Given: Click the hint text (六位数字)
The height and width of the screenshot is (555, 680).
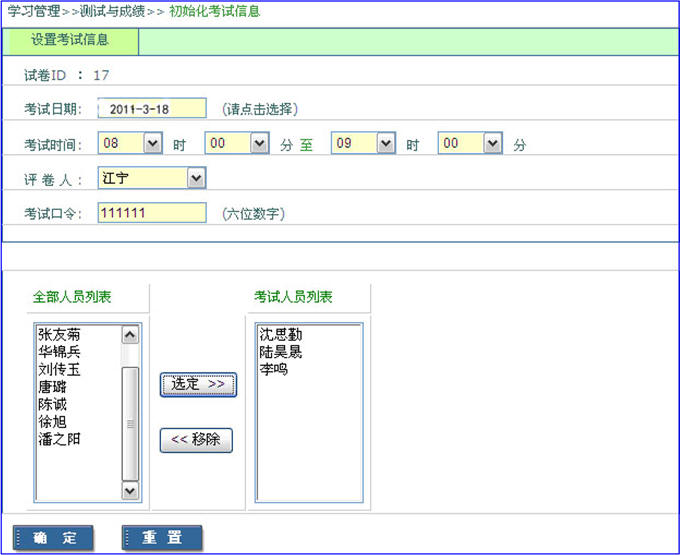Looking at the screenshot, I should click(253, 214).
